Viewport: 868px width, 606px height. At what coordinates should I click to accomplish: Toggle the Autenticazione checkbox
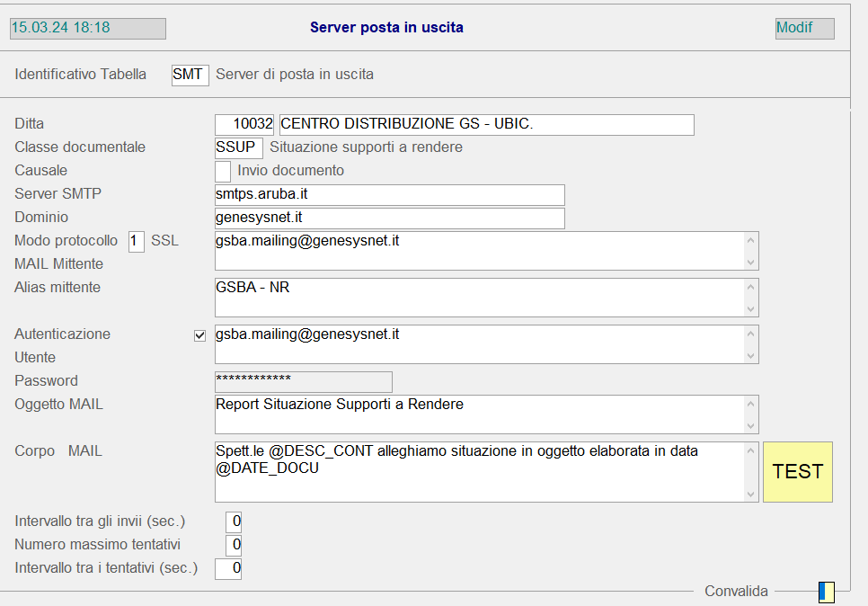coord(200,335)
